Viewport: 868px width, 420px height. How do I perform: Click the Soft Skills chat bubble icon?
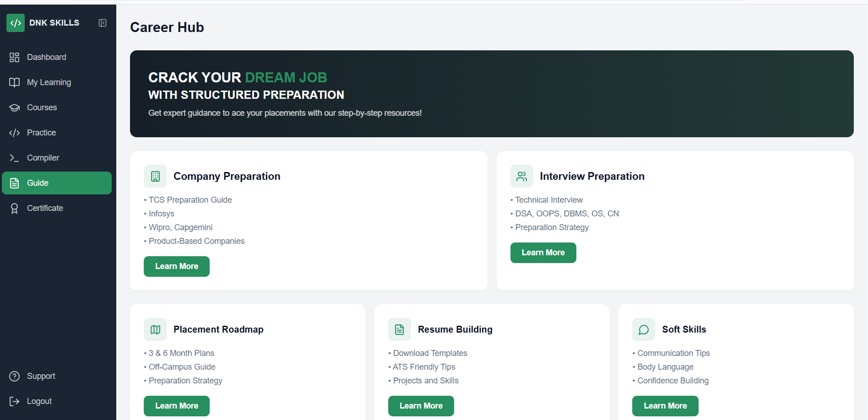tap(643, 329)
